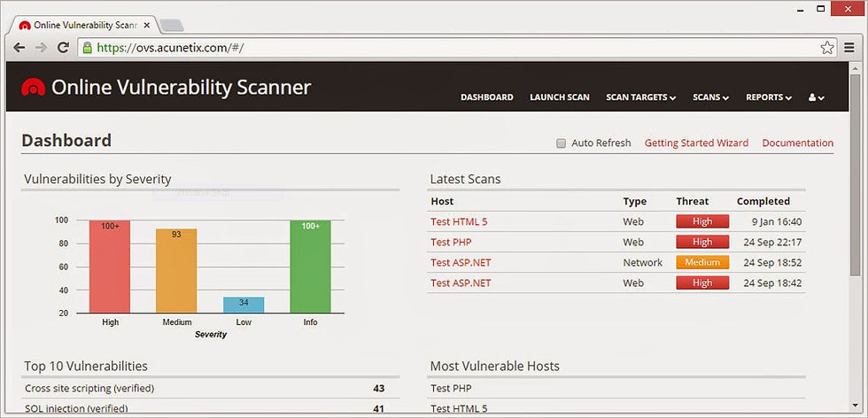868x418 pixels.
Task: Click the Type column header
Action: pyautogui.click(x=634, y=202)
